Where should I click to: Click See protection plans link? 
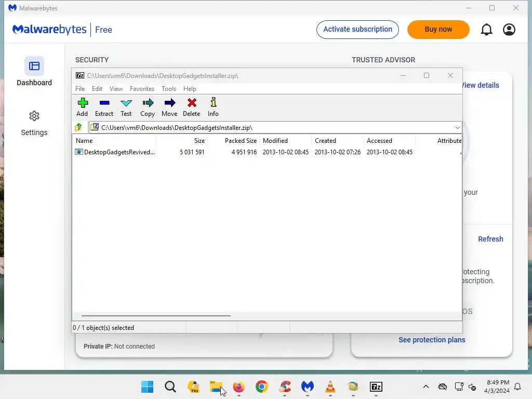432,340
